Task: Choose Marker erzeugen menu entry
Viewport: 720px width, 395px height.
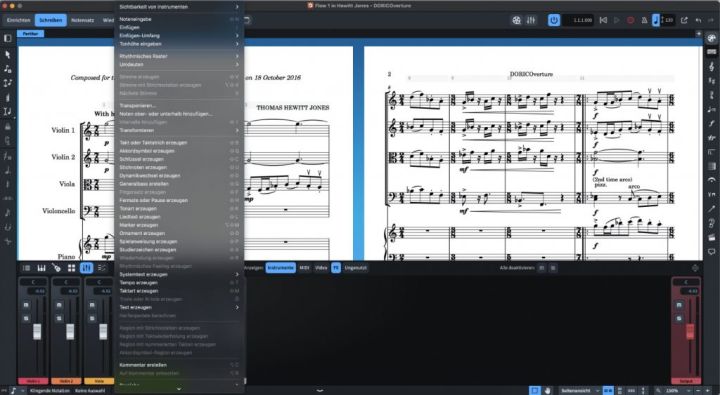Action: click(179, 225)
